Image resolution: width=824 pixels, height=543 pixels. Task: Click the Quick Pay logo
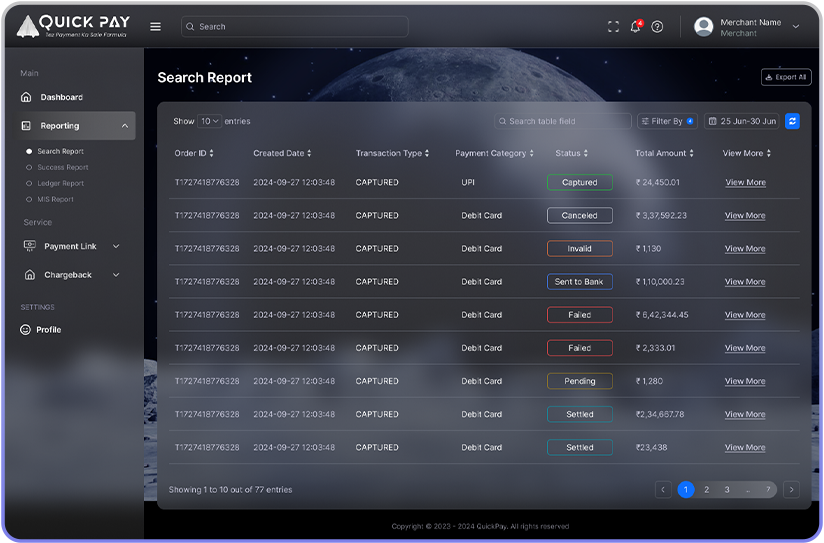tap(73, 26)
